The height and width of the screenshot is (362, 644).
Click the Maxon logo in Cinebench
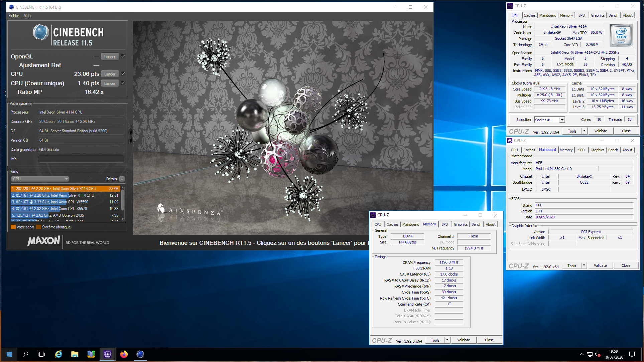(x=44, y=241)
